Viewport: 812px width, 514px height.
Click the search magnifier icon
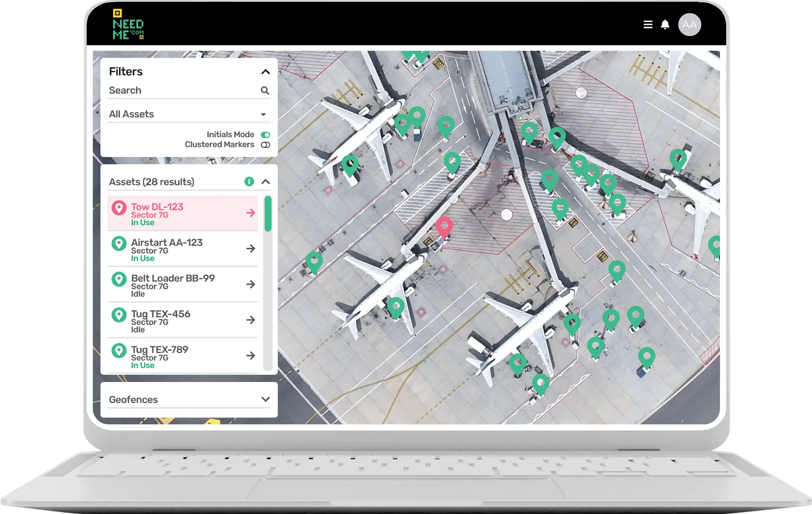(x=265, y=90)
